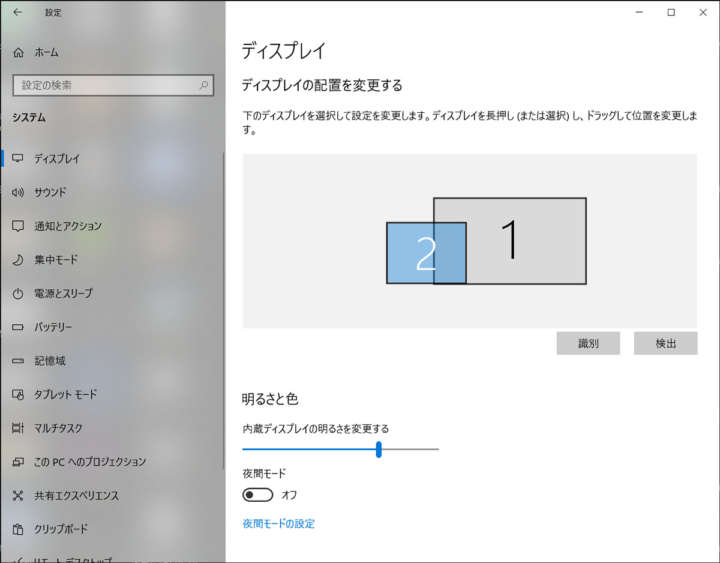Select the クリップボード icon
The image size is (720, 563).
pos(18,529)
